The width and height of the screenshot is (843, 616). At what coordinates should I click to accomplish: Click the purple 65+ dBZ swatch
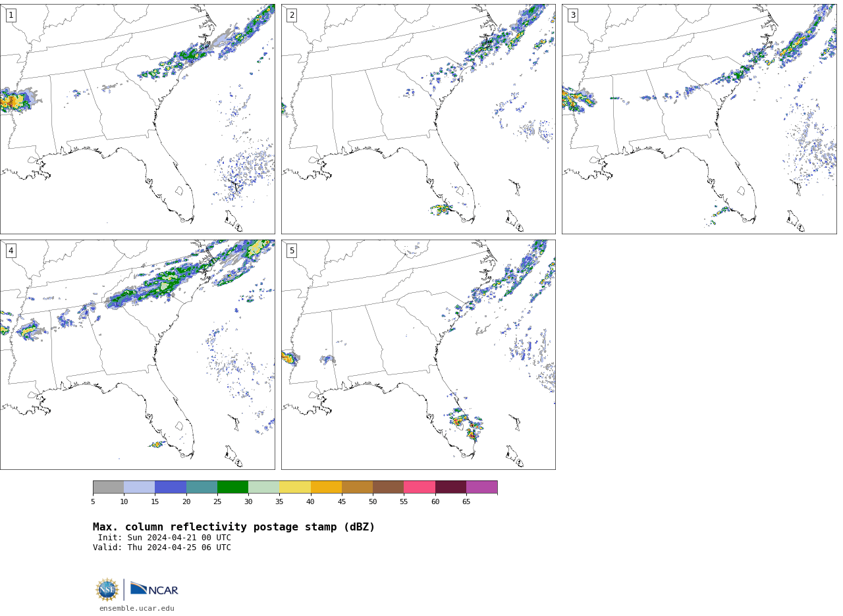pos(482,487)
